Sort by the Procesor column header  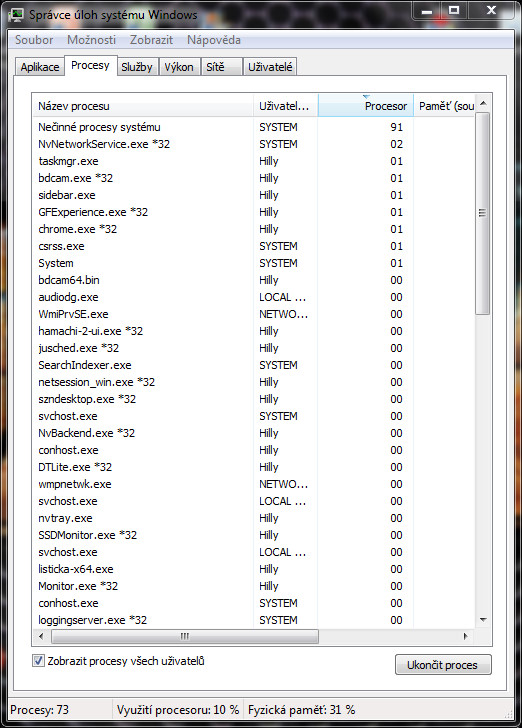[x=365, y=105]
